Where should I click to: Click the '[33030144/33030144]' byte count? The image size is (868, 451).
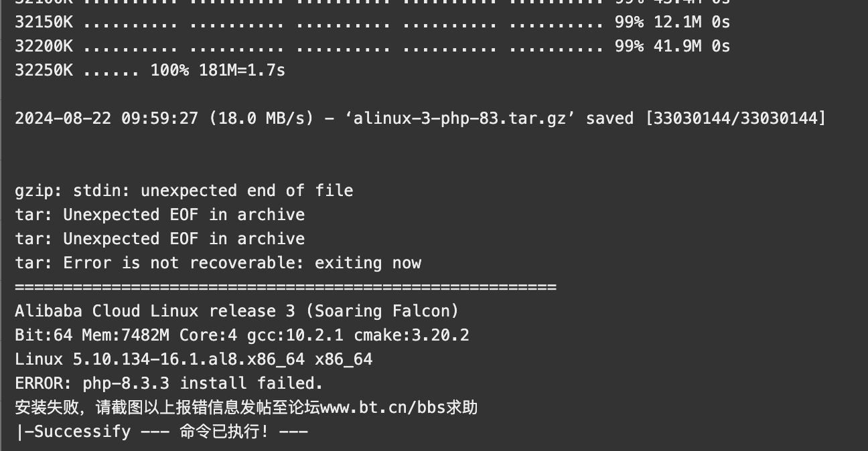pyautogui.click(x=735, y=118)
